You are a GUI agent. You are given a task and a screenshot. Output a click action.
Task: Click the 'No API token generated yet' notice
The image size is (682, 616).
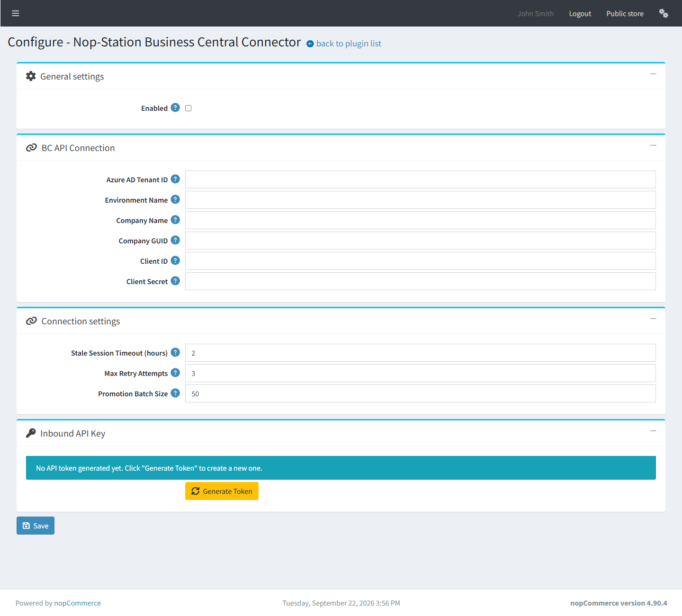[x=341, y=468]
